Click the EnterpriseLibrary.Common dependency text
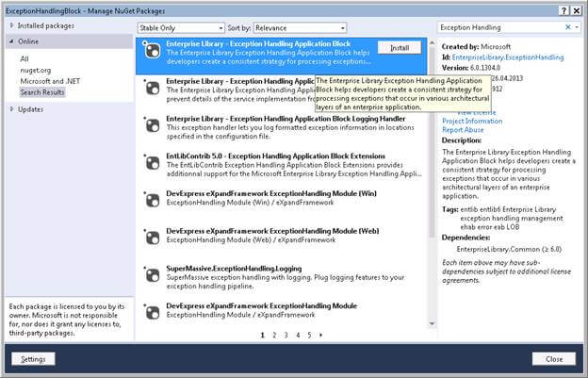588x378 pixels. (509, 250)
